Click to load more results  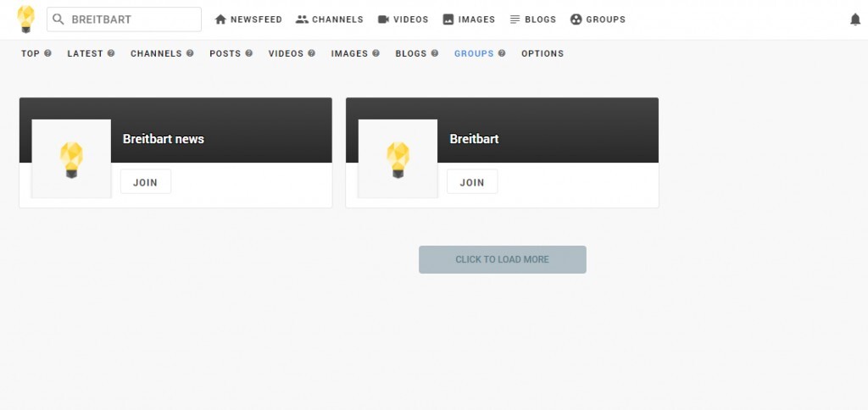502,259
